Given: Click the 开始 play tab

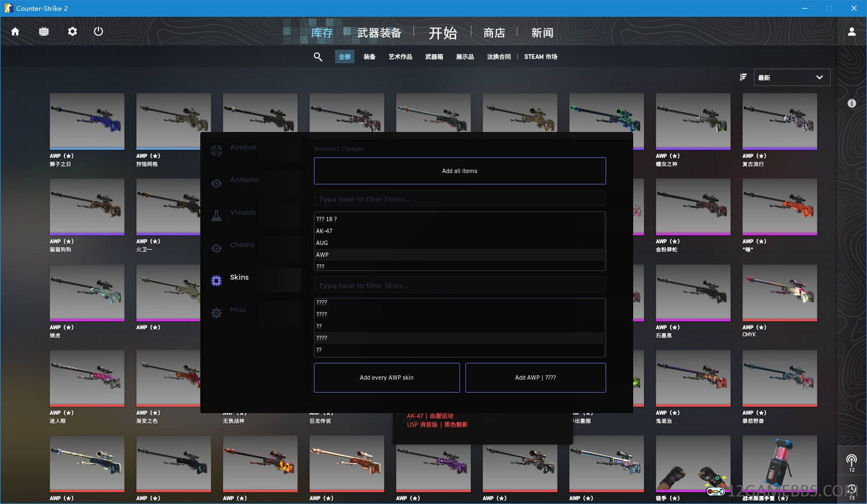Looking at the screenshot, I should pos(443,33).
